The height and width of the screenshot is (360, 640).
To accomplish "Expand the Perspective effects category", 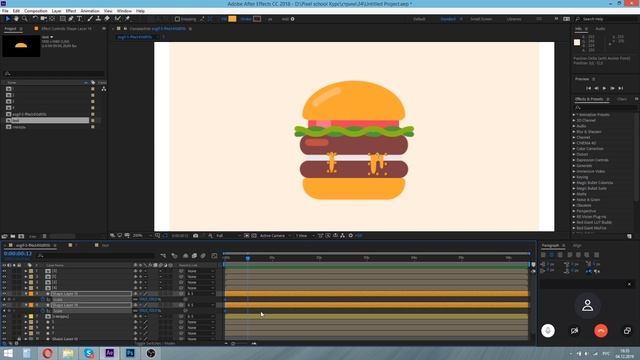I will point(574,211).
